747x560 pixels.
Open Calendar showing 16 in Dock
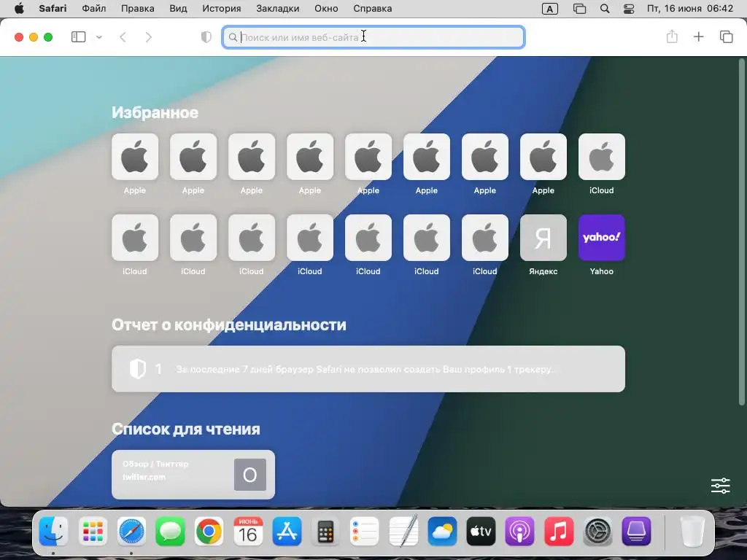click(x=248, y=531)
